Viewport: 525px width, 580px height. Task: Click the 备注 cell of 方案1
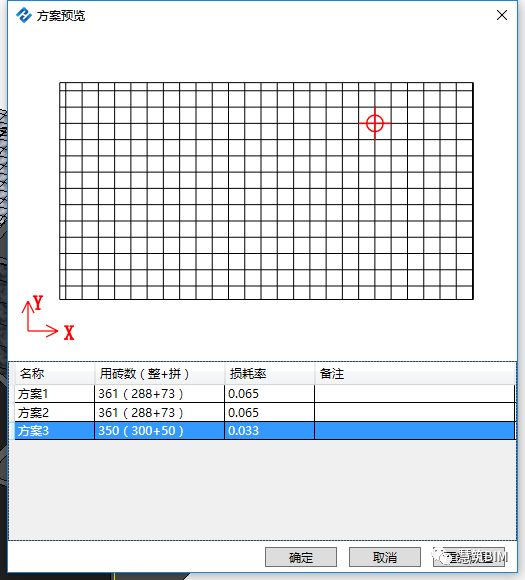[x=415, y=394]
